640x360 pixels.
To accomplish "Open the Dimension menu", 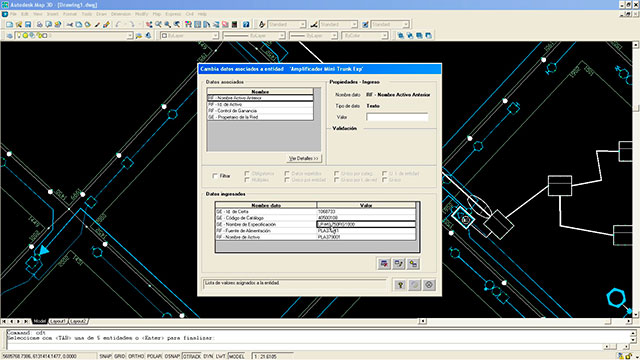I will point(121,14).
